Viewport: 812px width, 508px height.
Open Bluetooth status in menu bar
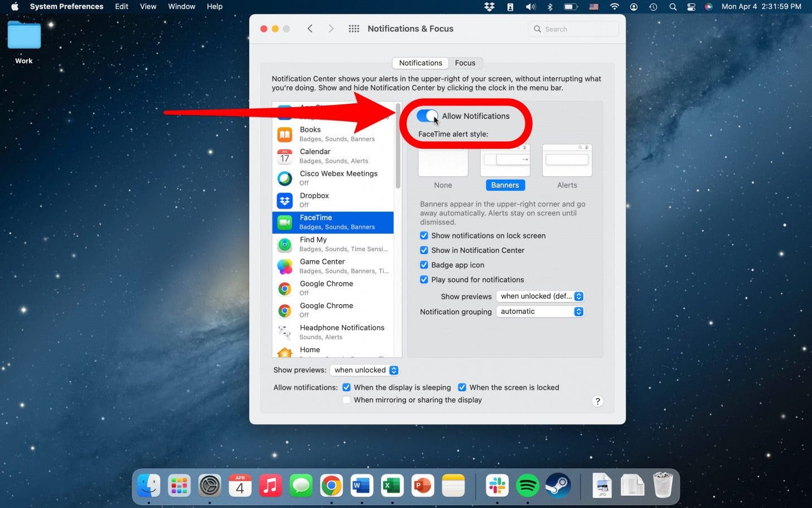549,7
